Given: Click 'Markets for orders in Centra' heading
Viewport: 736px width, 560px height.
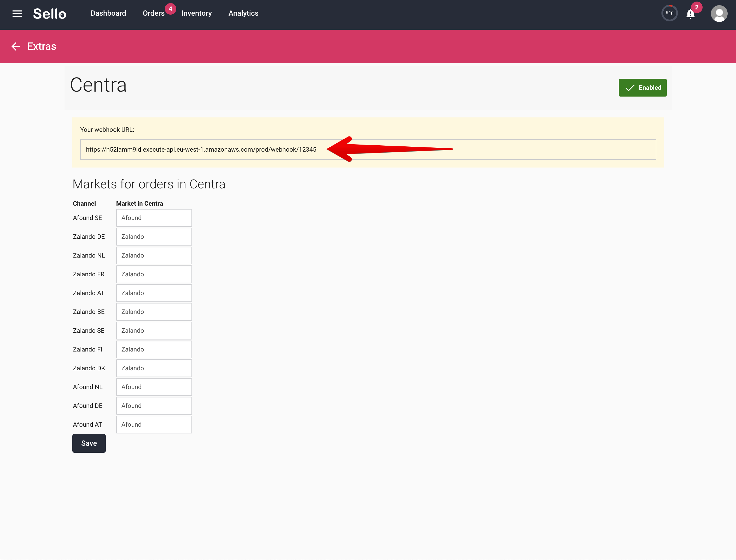Looking at the screenshot, I should (149, 184).
